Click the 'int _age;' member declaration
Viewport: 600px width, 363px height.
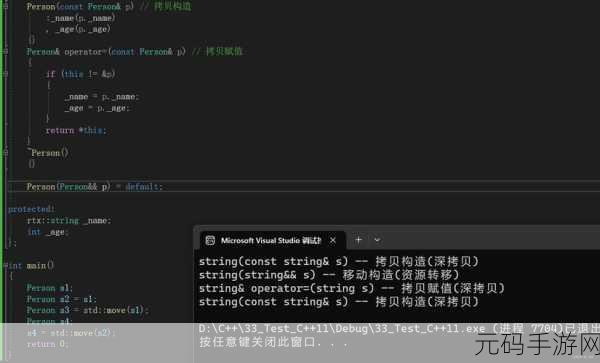[48, 232]
